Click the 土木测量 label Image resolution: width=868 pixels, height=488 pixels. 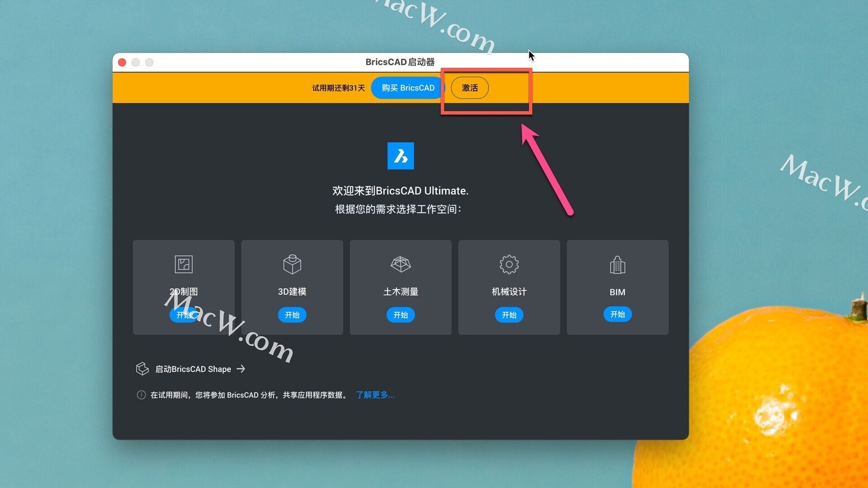(x=401, y=292)
